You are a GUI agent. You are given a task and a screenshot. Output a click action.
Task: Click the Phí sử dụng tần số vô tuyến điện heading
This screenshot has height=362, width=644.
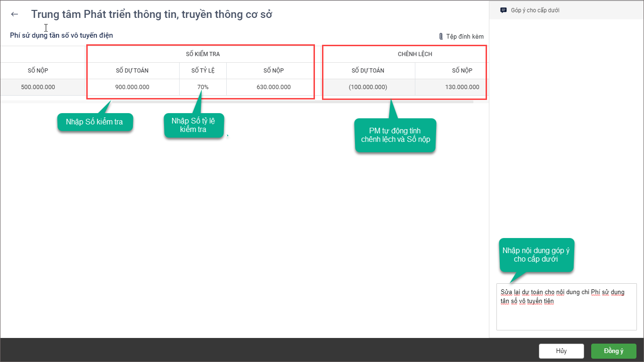click(x=61, y=35)
